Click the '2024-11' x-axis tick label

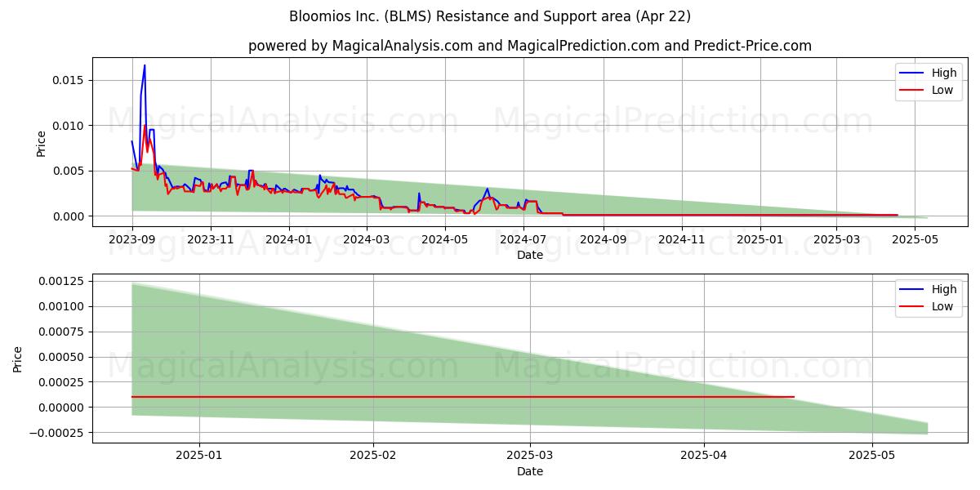point(682,239)
